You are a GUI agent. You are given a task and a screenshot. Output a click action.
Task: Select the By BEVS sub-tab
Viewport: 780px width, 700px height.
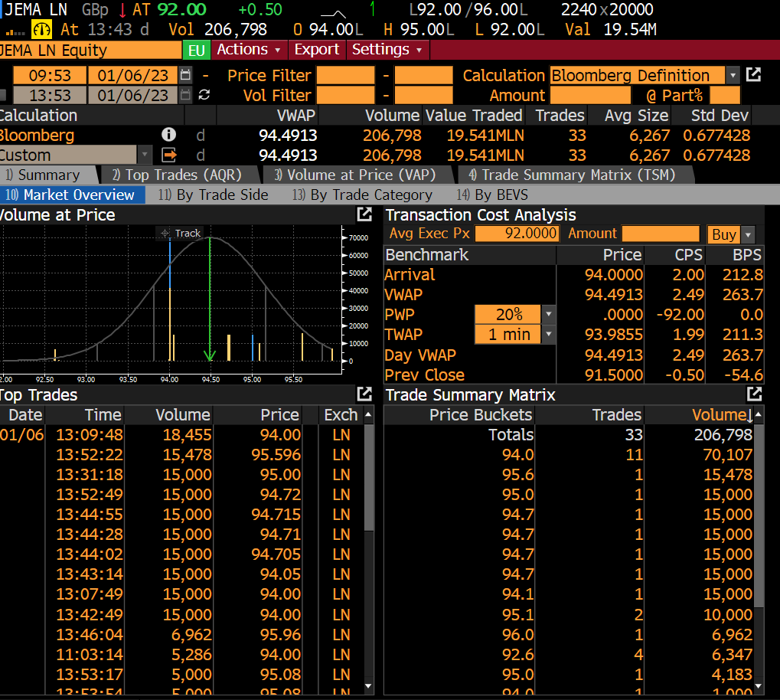(x=492, y=195)
